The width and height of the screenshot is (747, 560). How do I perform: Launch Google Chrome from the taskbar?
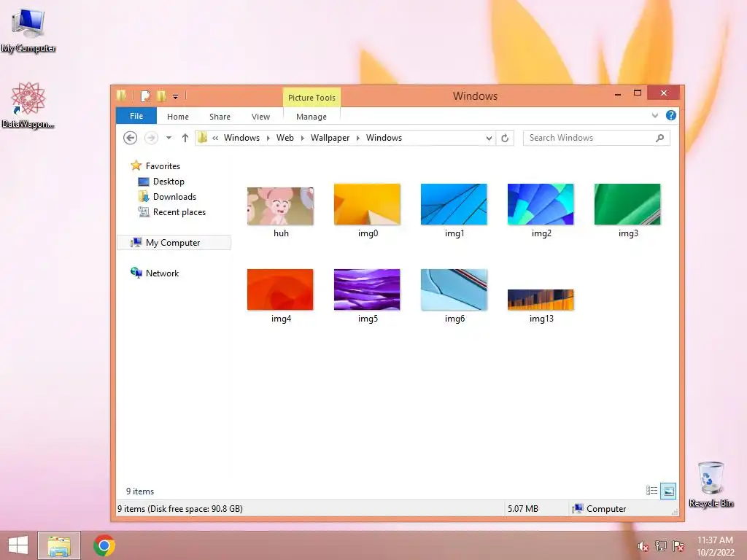104,545
